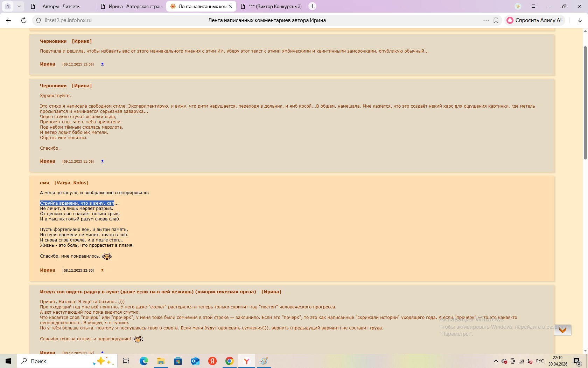Click the dot link after 08.12.2025 22:35

pos(102,270)
